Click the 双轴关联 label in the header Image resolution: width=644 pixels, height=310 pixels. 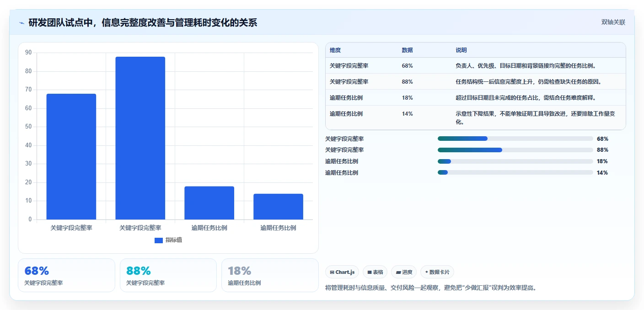tap(613, 22)
